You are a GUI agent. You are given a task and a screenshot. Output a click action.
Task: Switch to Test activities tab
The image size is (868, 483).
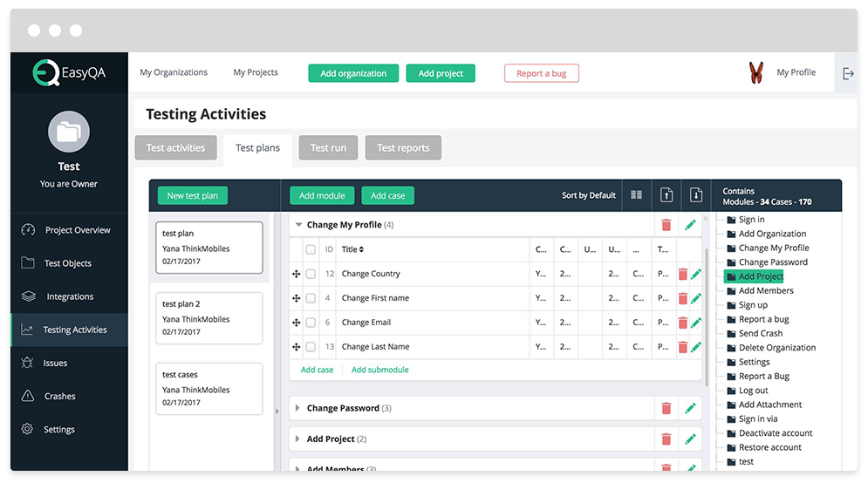(175, 147)
